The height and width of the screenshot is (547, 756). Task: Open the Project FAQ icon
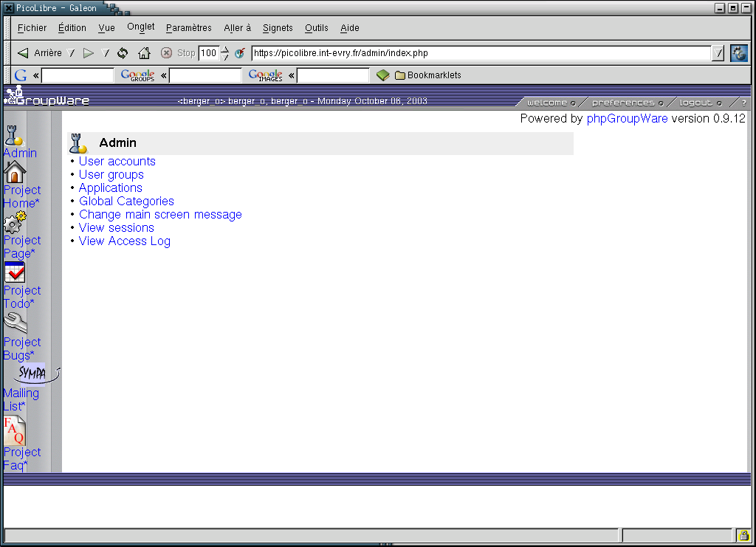pyautogui.click(x=15, y=430)
